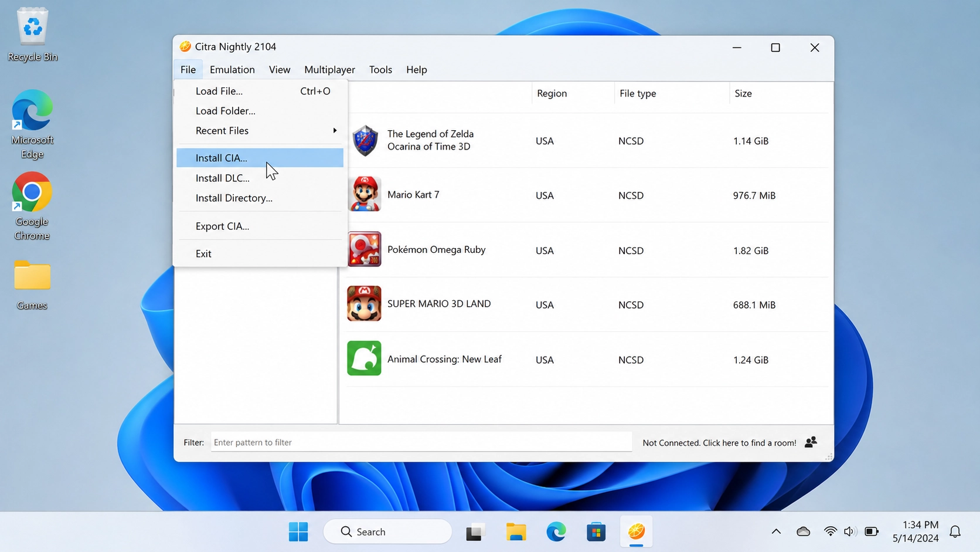Screen dimensions: 980x552
Task: Click USA region in Pokémon Omega Ruby row
Action: click(545, 250)
